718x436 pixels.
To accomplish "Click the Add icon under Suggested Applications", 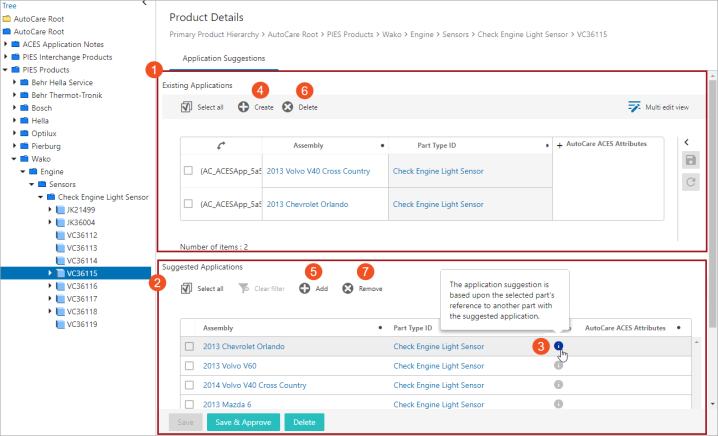I will tap(305, 288).
